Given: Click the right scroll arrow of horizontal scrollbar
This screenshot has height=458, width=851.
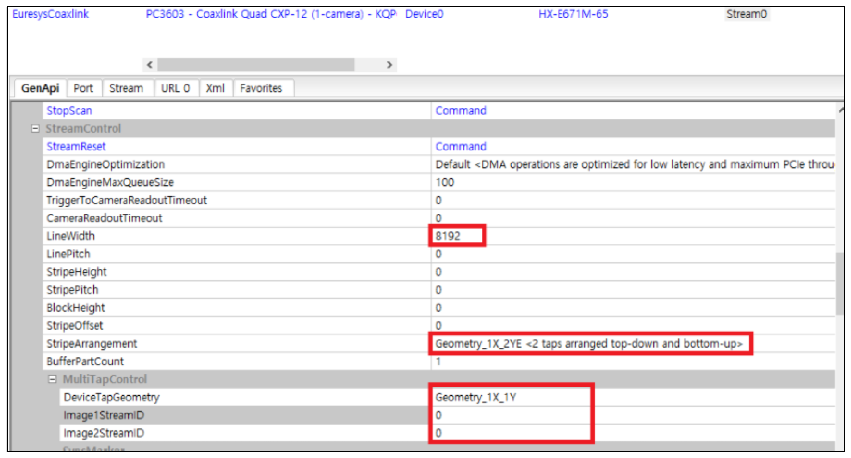Looking at the screenshot, I should click(x=389, y=65).
